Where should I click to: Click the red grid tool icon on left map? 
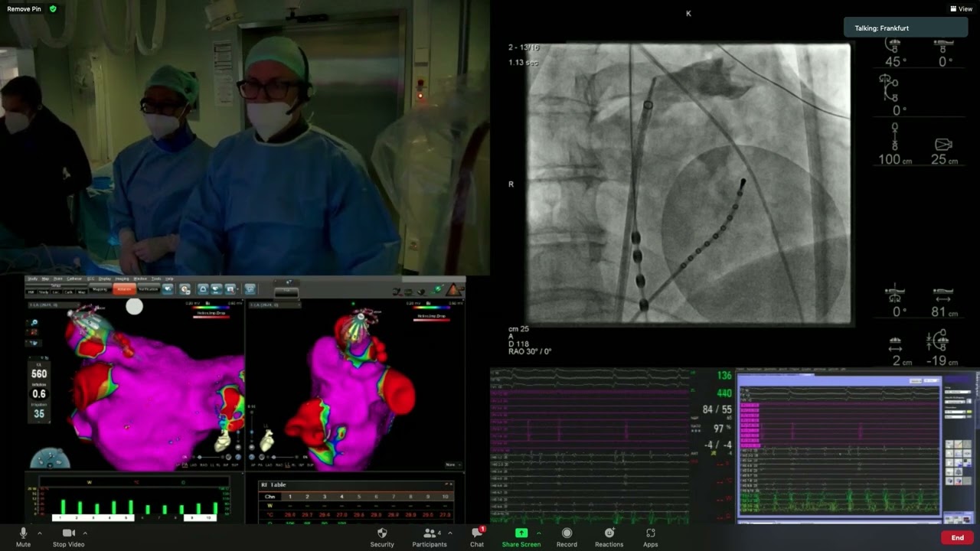click(33, 333)
